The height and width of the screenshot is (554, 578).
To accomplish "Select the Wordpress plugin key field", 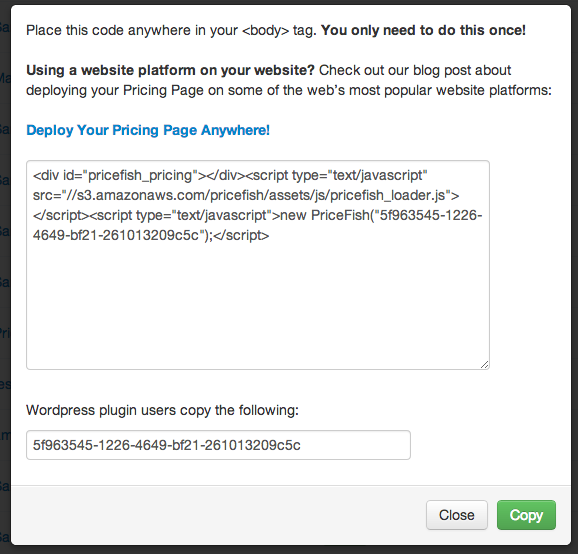I will pyautogui.click(x=218, y=445).
